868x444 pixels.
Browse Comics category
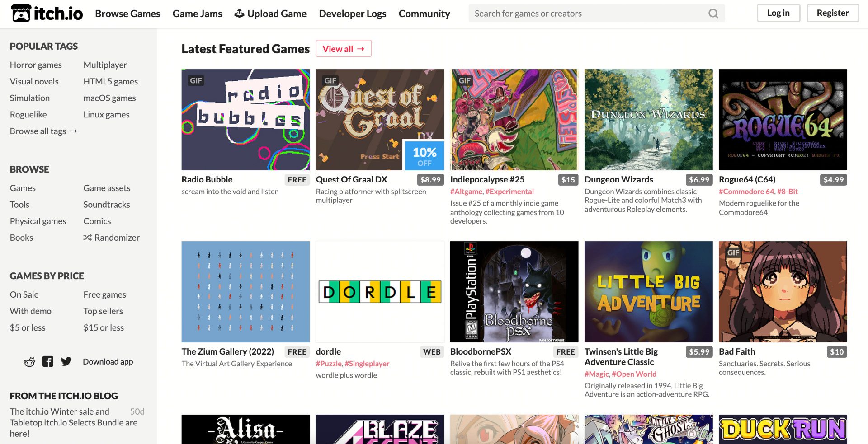click(97, 221)
